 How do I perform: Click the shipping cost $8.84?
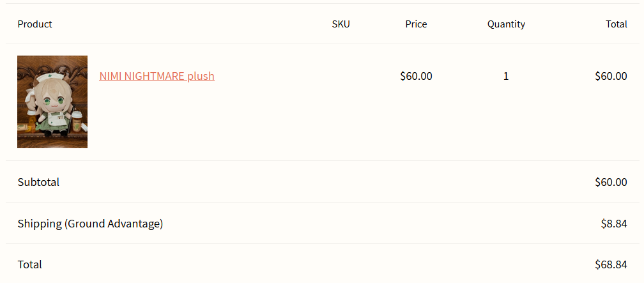pyautogui.click(x=613, y=224)
